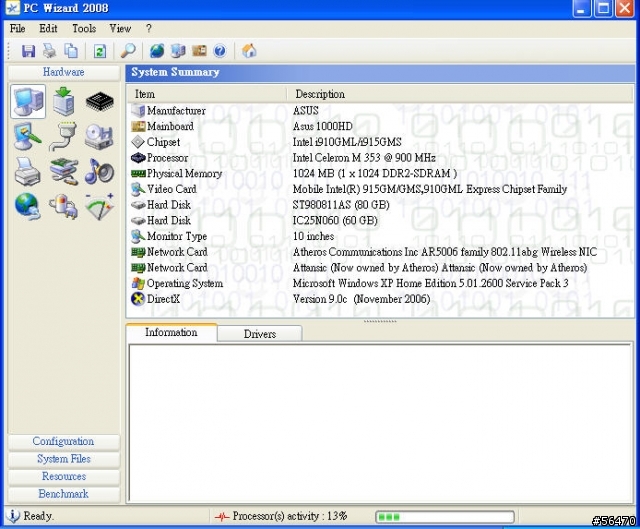
Task: Open the Devices cards icon in Hardware
Action: (x=64, y=172)
